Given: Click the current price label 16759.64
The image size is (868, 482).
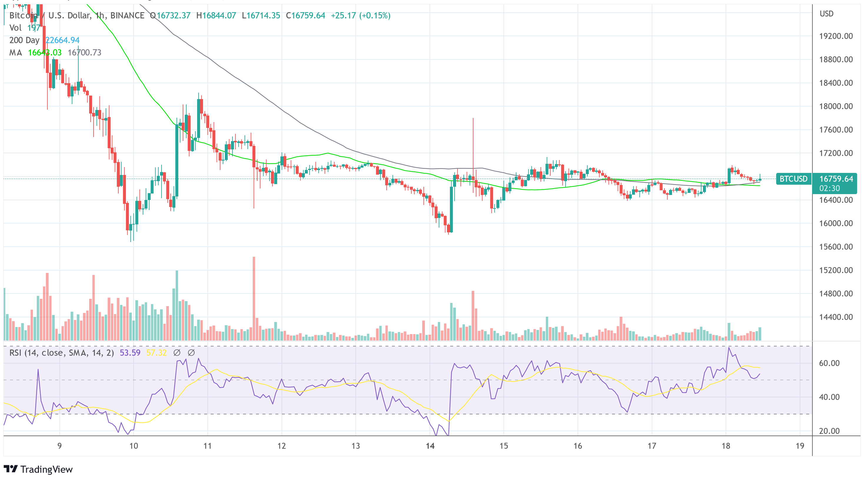Looking at the screenshot, I should tap(836, 179).
